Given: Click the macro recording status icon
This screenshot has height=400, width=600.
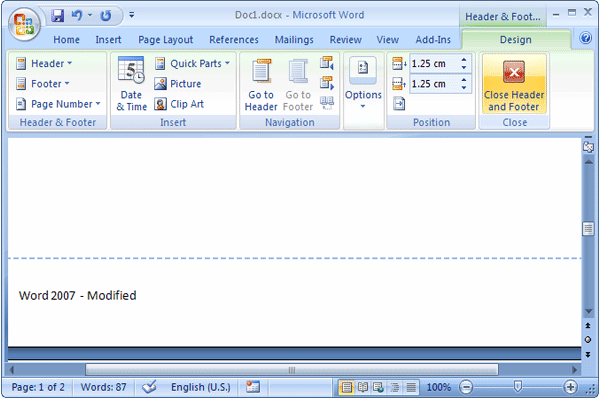Looking at the screenshot, I should [x=253, y=387].
